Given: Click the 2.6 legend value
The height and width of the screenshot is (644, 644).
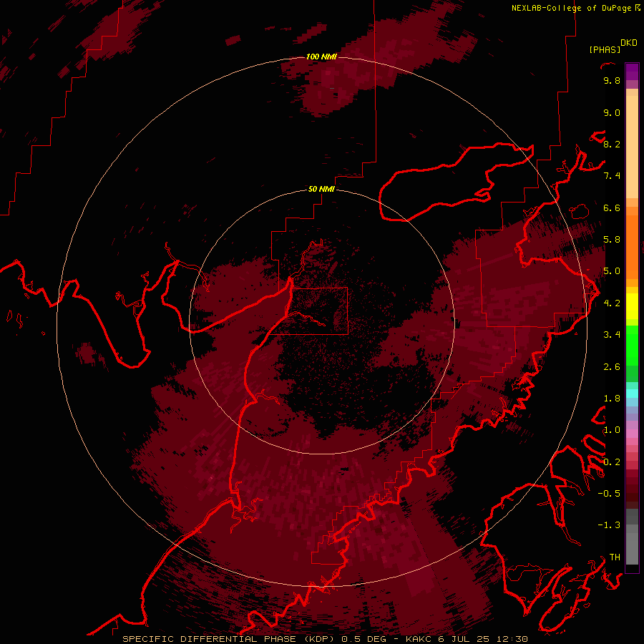Looking at the screenshot, I should click(612, 366).
